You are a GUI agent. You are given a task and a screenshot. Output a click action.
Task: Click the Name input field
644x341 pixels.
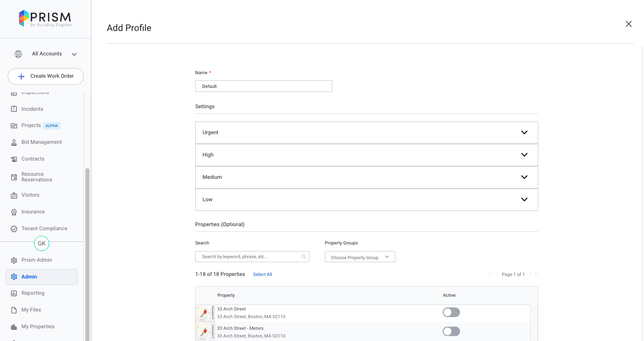coord(263,86)
